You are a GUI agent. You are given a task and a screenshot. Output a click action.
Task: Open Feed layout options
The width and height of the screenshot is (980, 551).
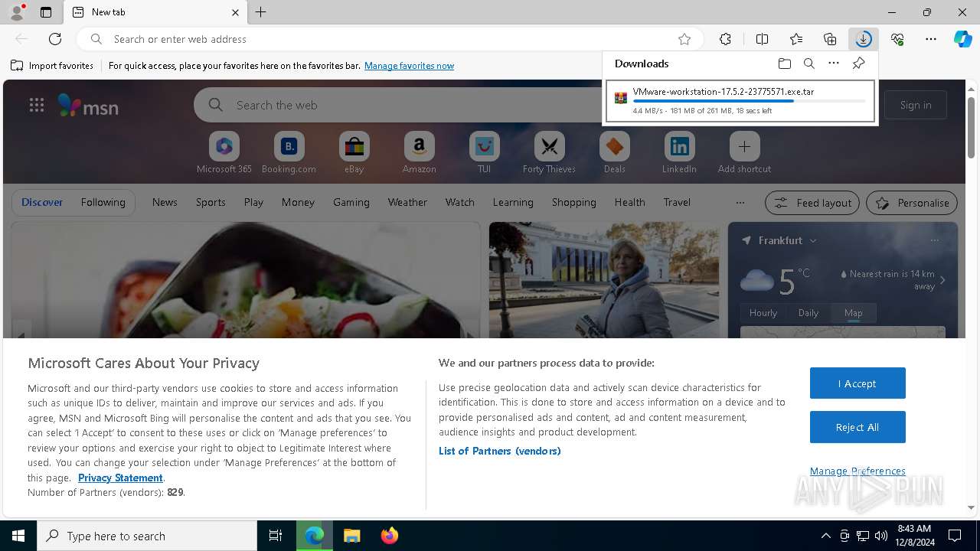pos(812,203)
